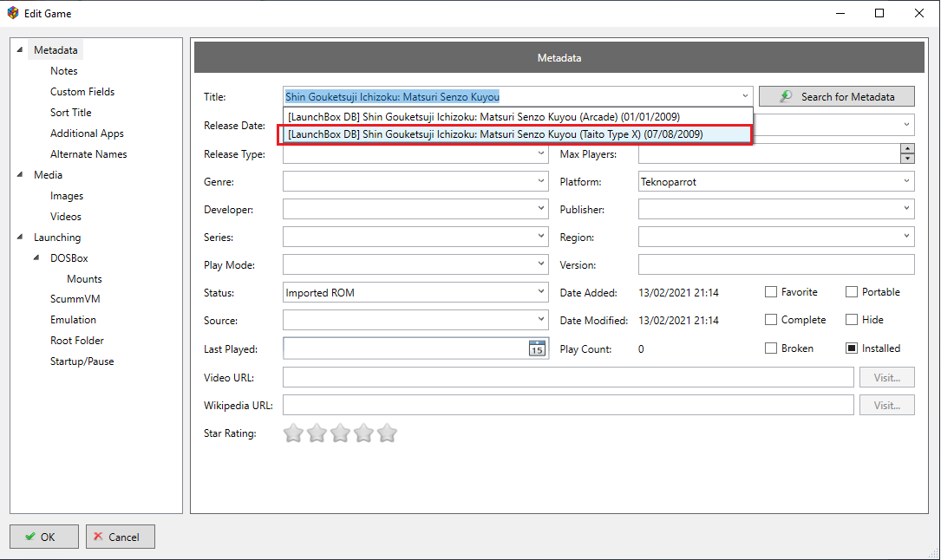The height and width of the screenshot is (560, 941).
Task: Open the Last Played calendar picker
Action: [537, 348]
